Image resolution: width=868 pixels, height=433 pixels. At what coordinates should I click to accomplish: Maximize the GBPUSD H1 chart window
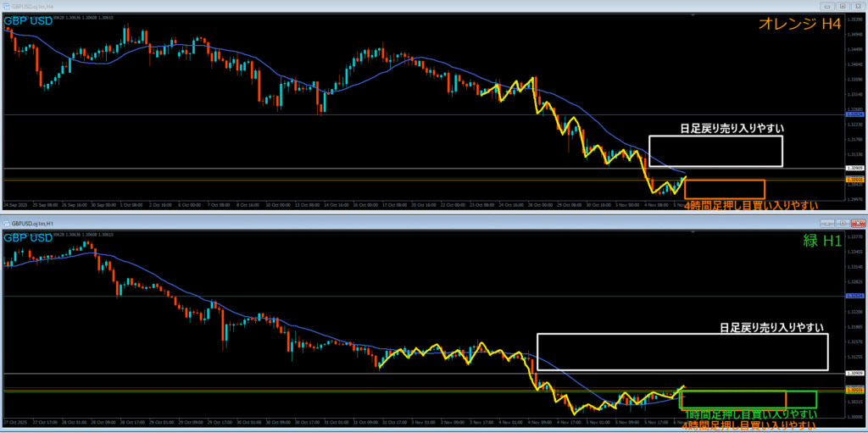[843, 223]
